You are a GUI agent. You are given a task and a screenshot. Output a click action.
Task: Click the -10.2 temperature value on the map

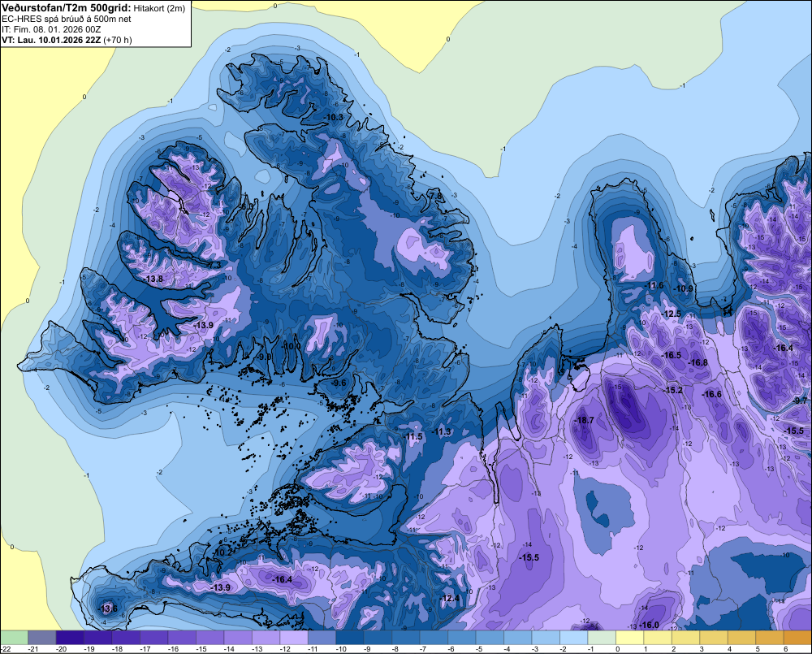[222, 552]
